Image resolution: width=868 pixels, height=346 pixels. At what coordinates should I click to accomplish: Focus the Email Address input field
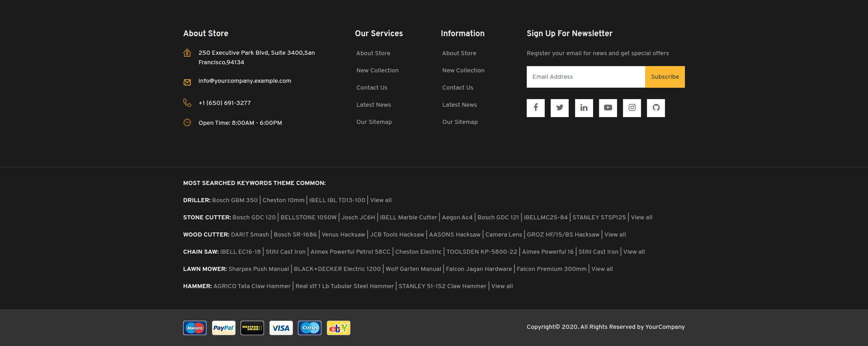(x=585, y=77)
